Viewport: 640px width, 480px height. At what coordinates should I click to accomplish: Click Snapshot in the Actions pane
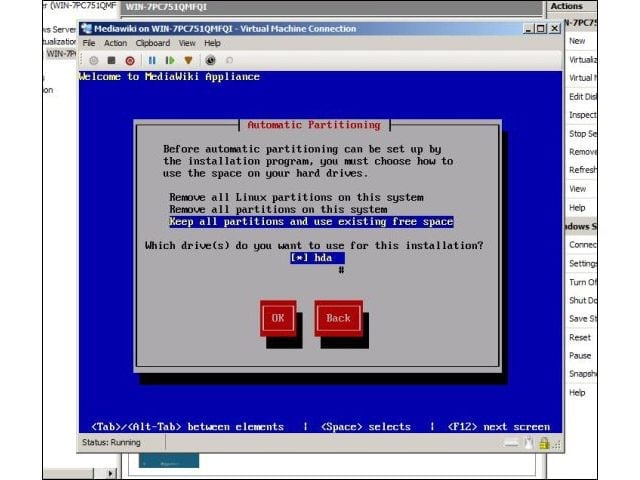click(x=582, y=374)
